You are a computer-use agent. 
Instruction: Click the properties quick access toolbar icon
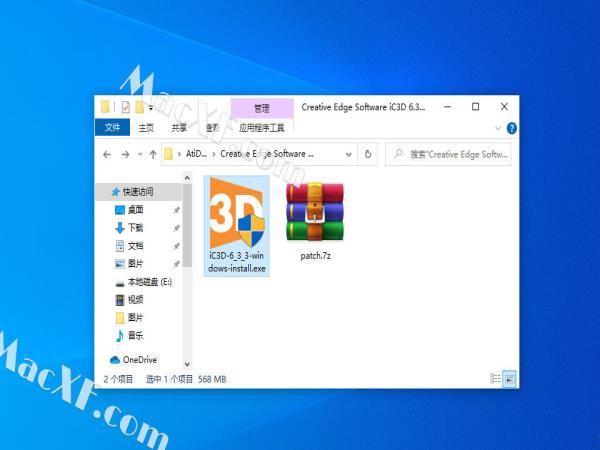click(x=125, y=107)
